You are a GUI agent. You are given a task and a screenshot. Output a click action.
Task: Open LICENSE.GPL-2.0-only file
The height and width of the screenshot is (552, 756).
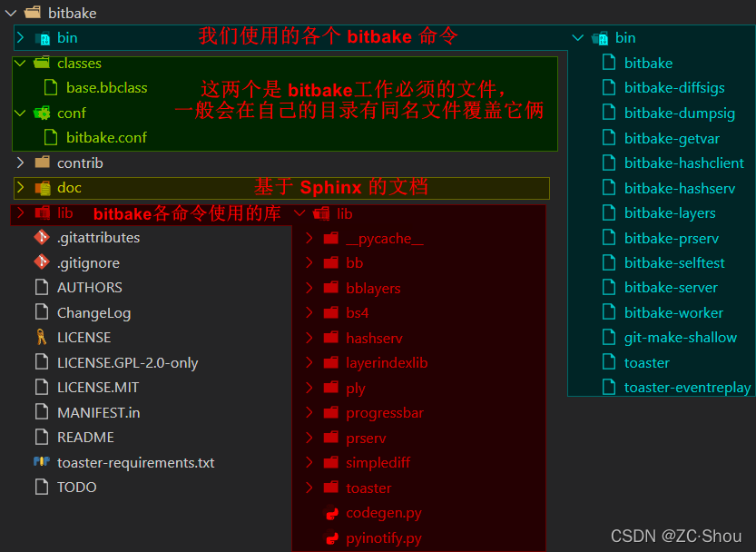pos(127,363)
